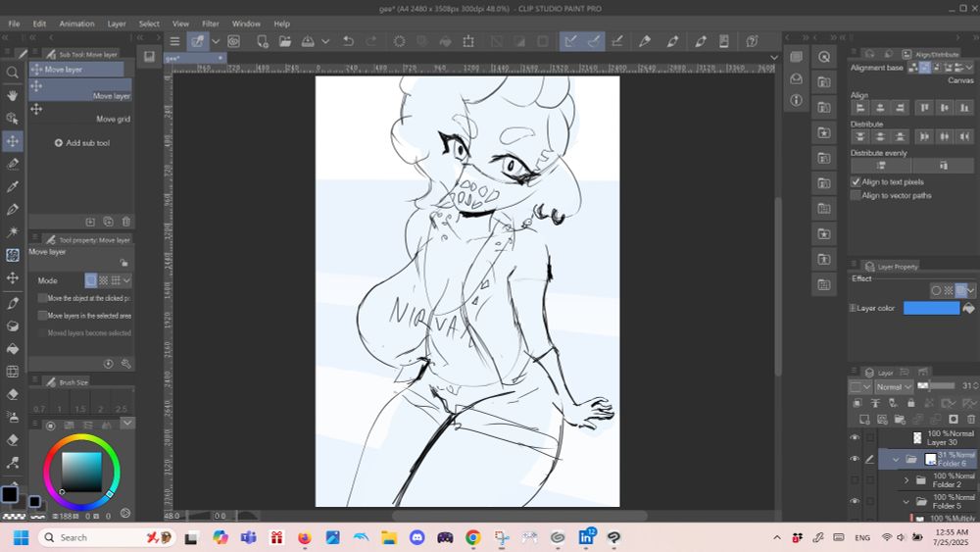Open Google Chrome from the taskbar

[x=473, y=537]
